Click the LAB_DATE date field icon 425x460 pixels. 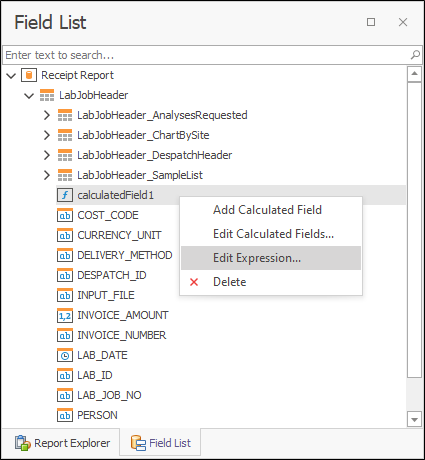(65, 355)
